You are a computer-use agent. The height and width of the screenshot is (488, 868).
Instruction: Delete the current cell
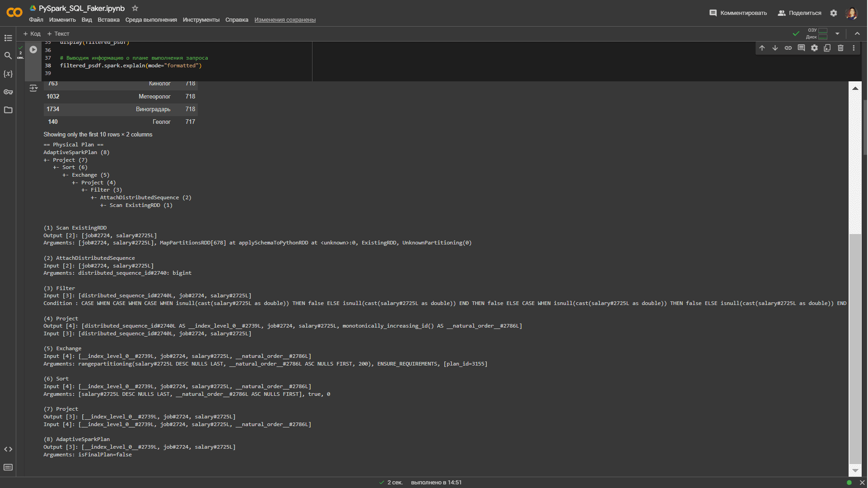(841, 48)
